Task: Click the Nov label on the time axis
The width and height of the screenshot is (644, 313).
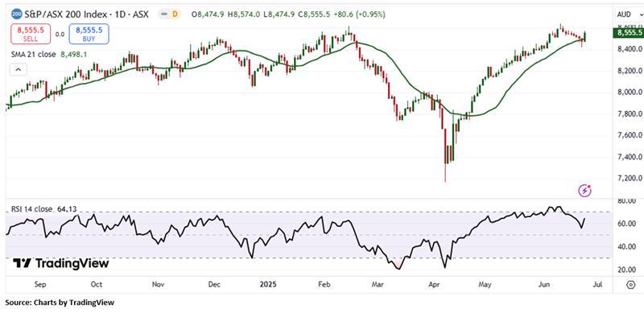Action: (x=158, y=284)
